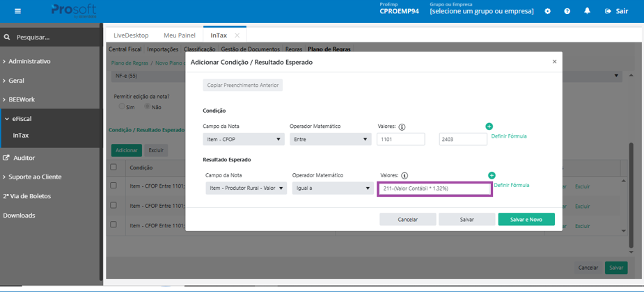
Task: Tick the first row checkbox in table
Action: pyautogui.click(x=113, y=186)
